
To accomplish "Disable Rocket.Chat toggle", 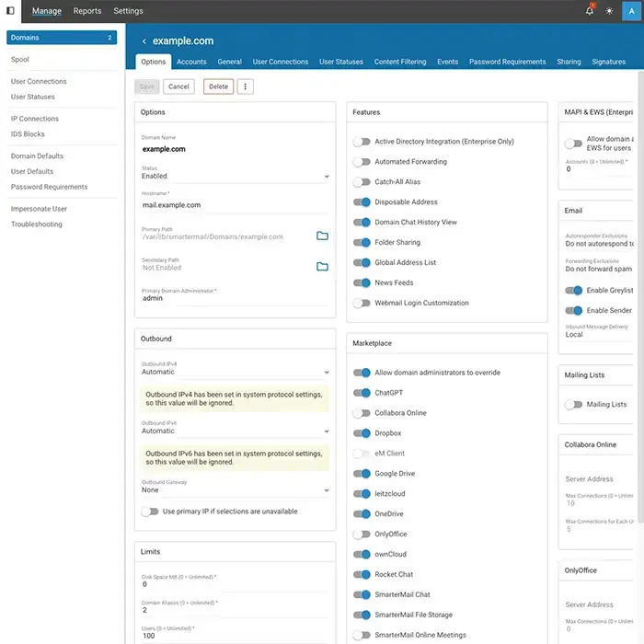I will pos(362,574).
